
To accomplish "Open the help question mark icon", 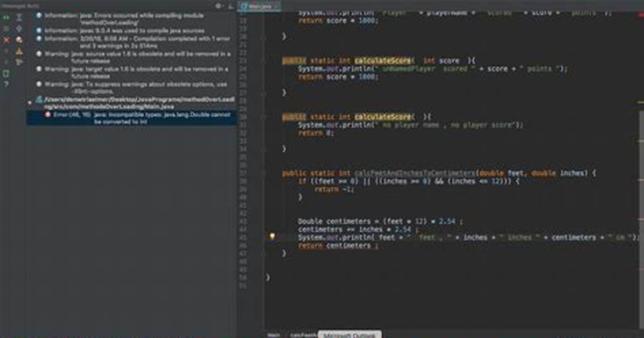I will pyautogui.click(x=6, y=84).
